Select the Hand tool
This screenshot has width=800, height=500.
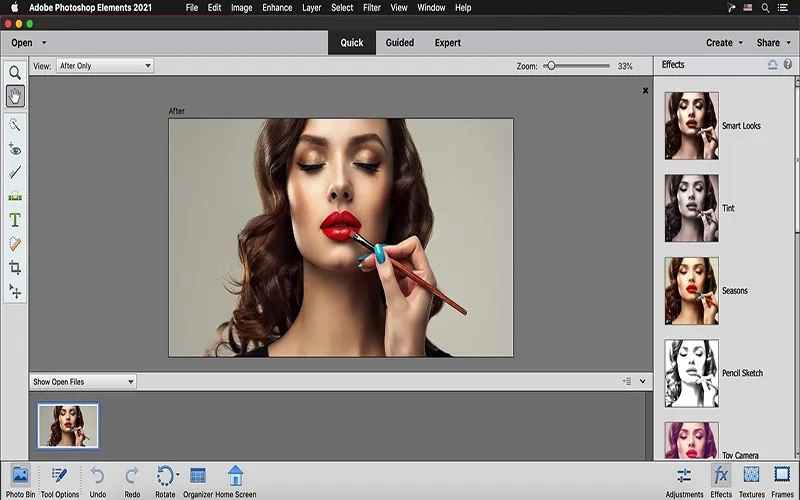[x=15, y=96]
